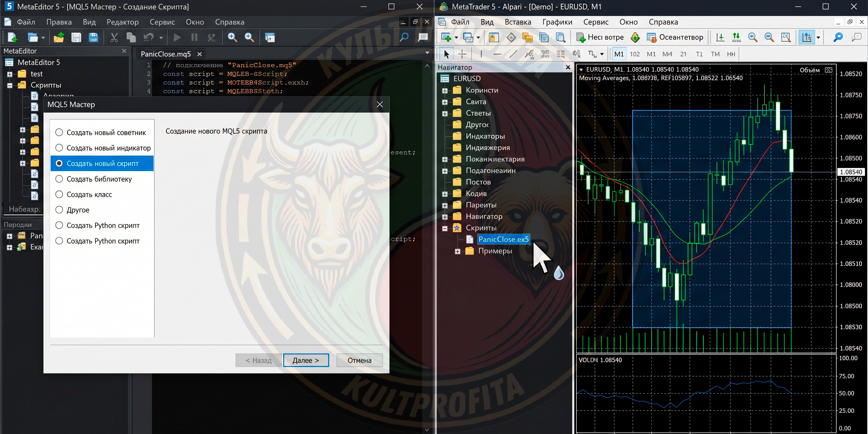Image resolution: width=868 pixels, height=434 pixels.
Task: Open the Файл menu in MetaEditor
Action: tap(26, 22)
